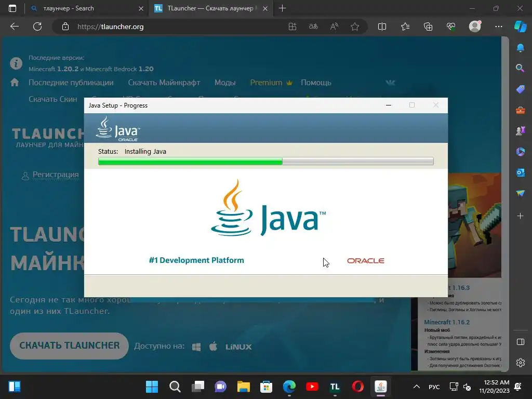
Task: Open taskbar Search
Action: pyautogui.click(x=175, y=387)
